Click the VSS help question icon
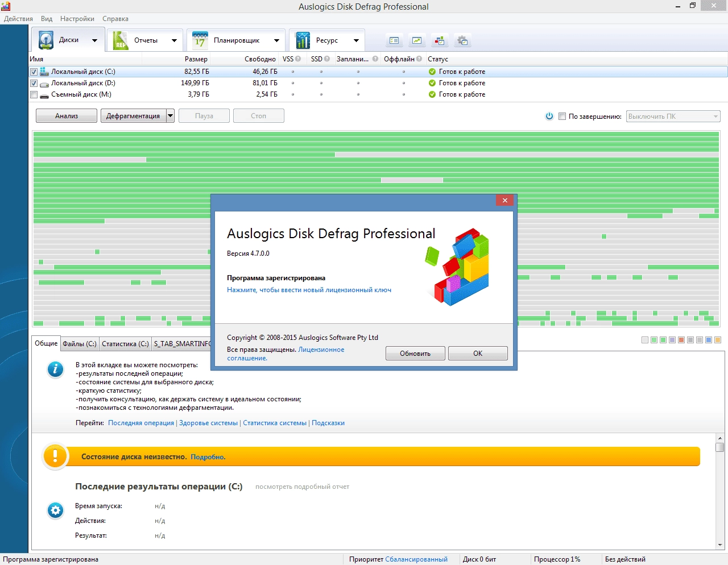The image size is (728, 565). click(x=298, y=59)
